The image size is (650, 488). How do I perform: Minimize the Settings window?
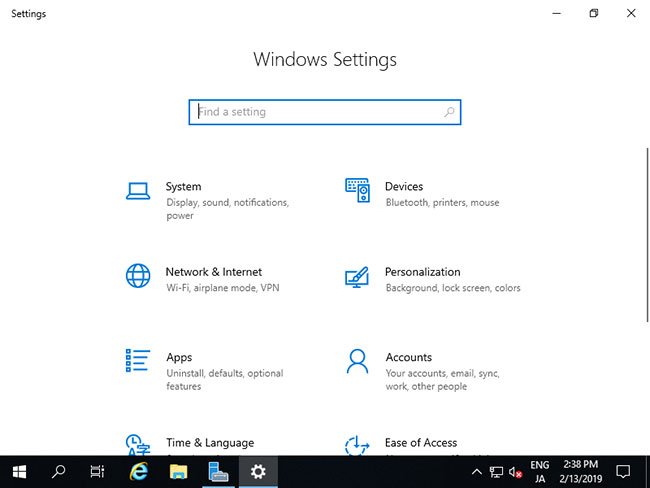click(556, 13)
